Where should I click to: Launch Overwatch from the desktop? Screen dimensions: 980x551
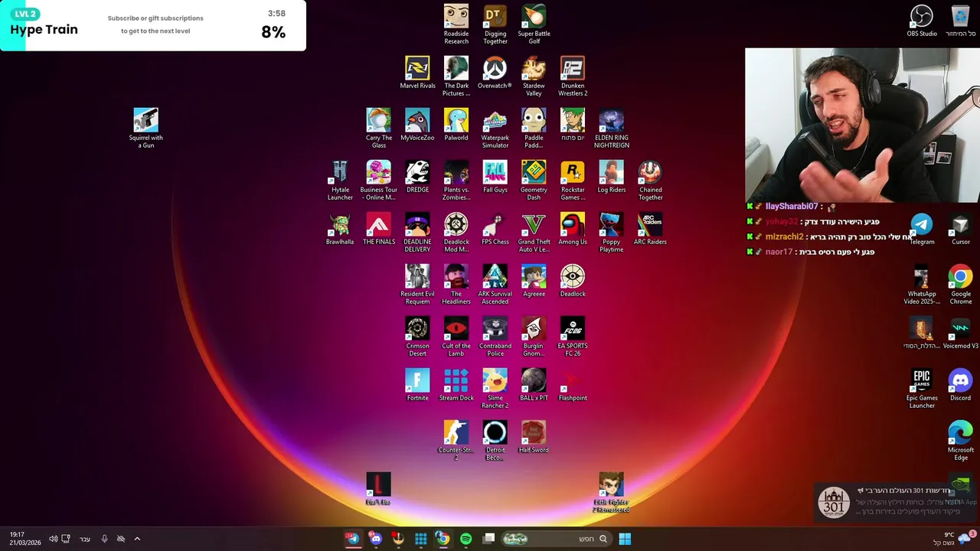pyautogui.click(x=495, y=72)
